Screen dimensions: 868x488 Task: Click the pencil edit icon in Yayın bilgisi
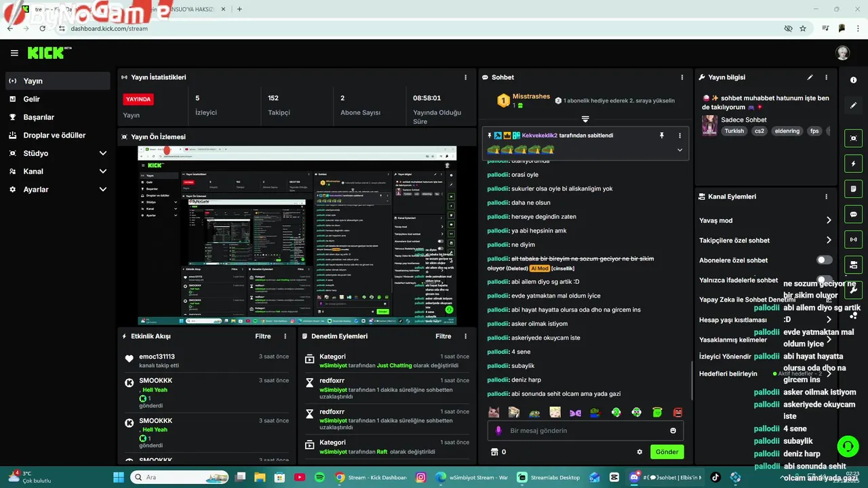(x=810, y=77)
